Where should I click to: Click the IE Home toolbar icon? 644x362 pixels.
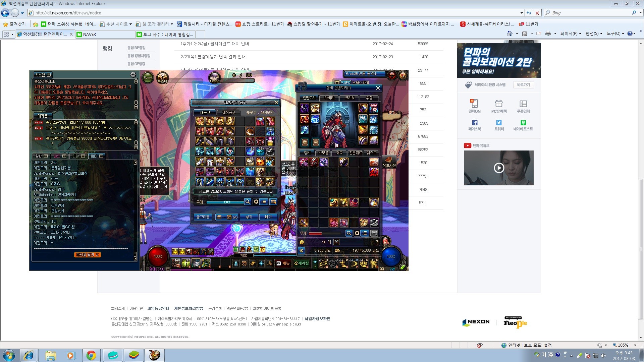point(509,34)
